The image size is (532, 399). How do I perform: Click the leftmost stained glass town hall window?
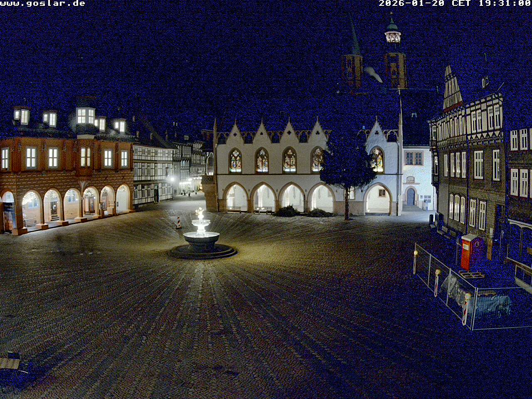click(x=235, y=161)
